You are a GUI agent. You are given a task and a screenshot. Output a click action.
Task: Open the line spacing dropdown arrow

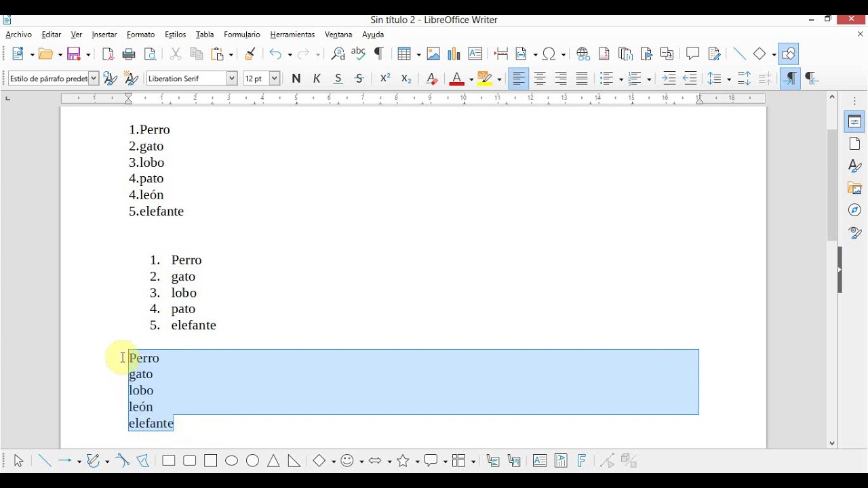click(728, 79)
